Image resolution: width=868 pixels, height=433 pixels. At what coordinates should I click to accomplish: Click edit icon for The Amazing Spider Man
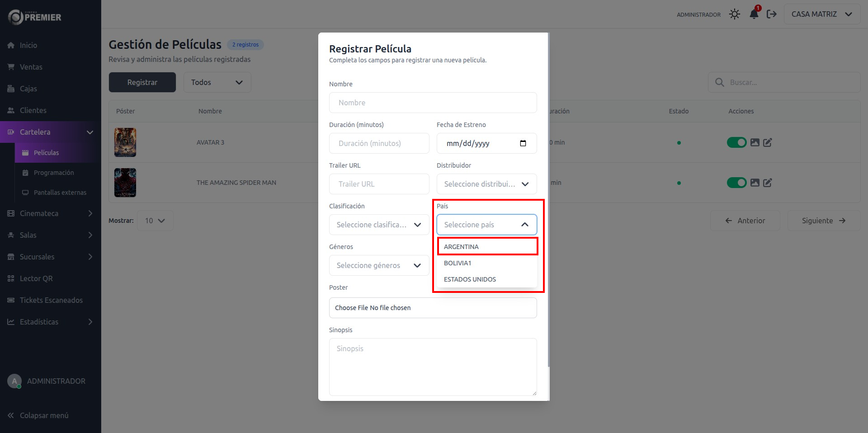[767, 183]
